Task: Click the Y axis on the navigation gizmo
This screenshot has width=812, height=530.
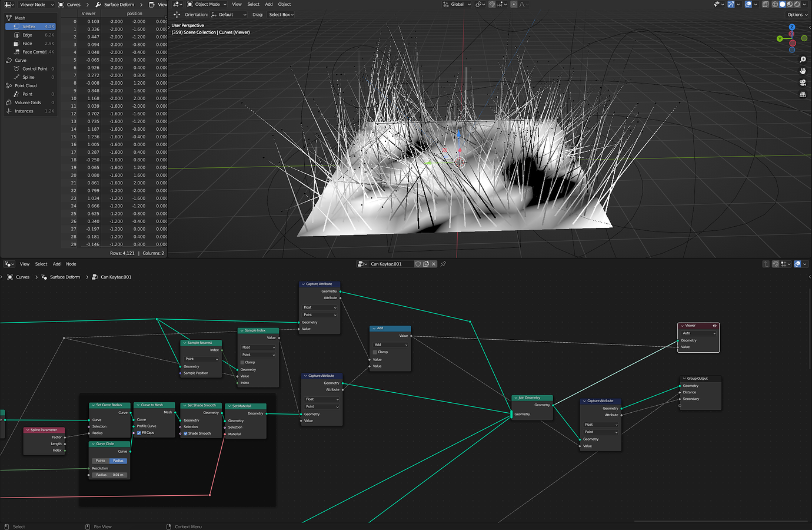Action: pos(780,39)
